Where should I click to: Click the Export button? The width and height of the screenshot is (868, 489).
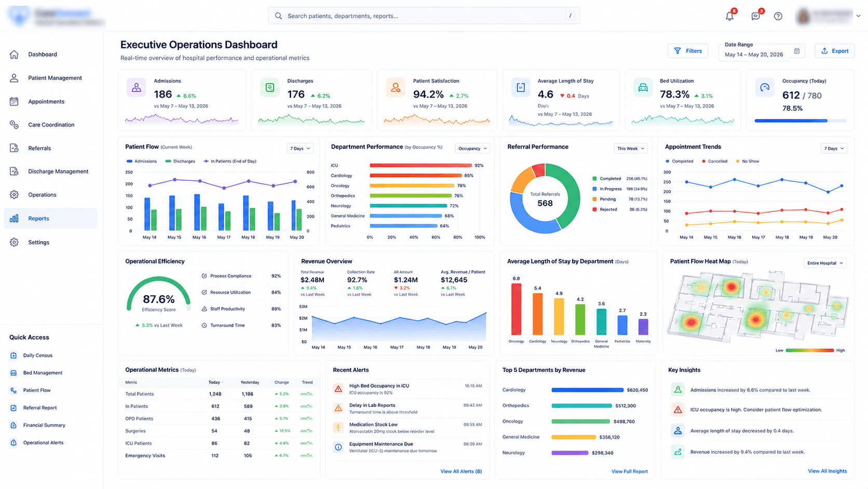coord(835,51)
